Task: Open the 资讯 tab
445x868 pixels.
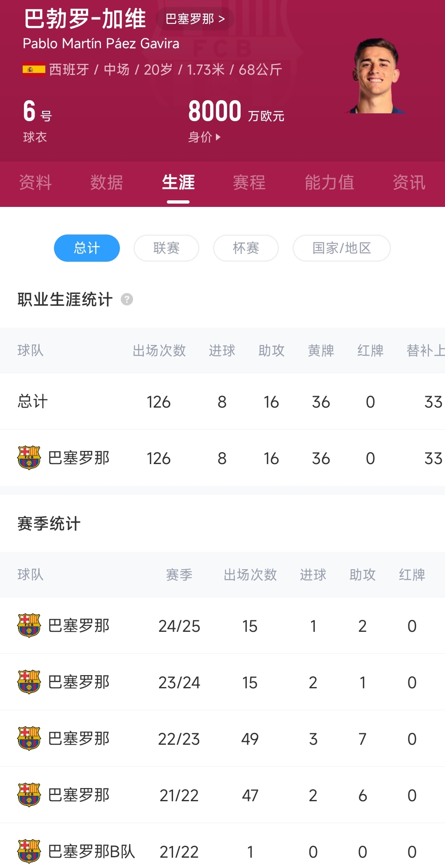Action: point(409,183)
